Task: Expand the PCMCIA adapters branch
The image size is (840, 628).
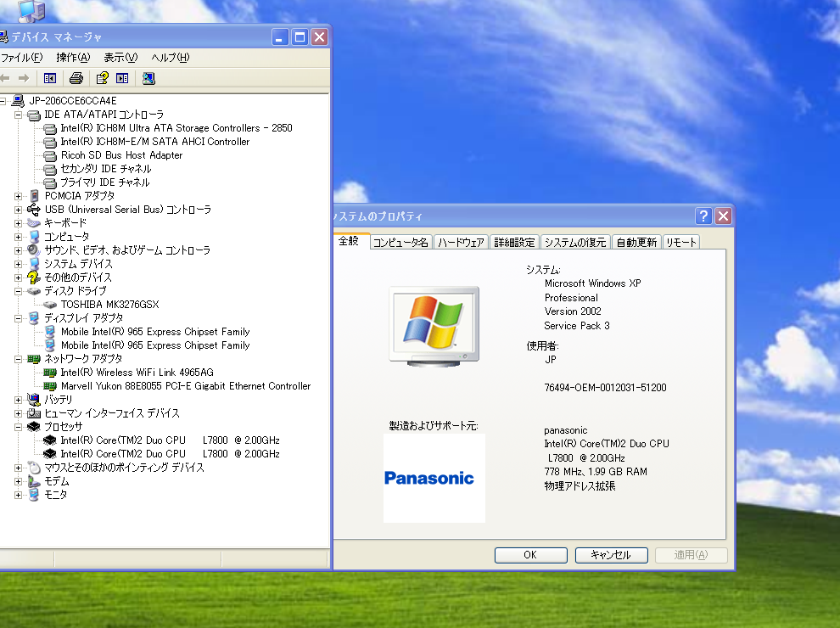Action: click(x=18, y=195)
